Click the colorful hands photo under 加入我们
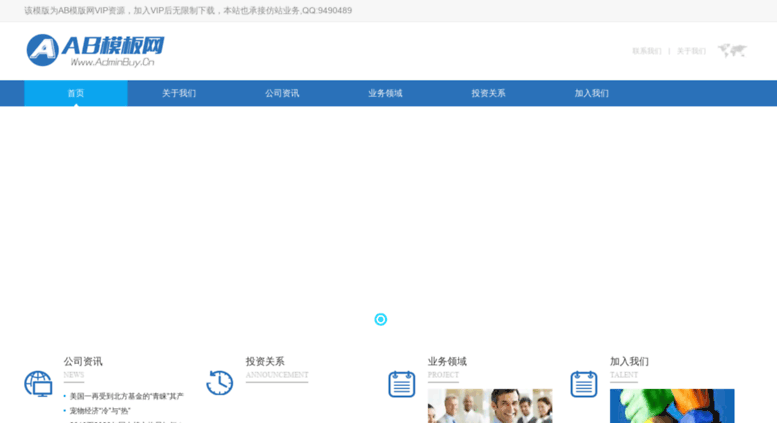777x423 pixels. point(672,406)
